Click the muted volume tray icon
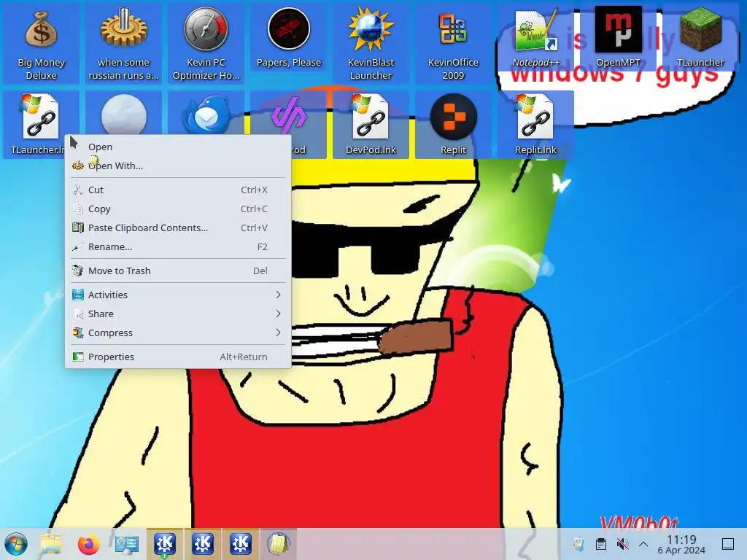 (622, 544)
